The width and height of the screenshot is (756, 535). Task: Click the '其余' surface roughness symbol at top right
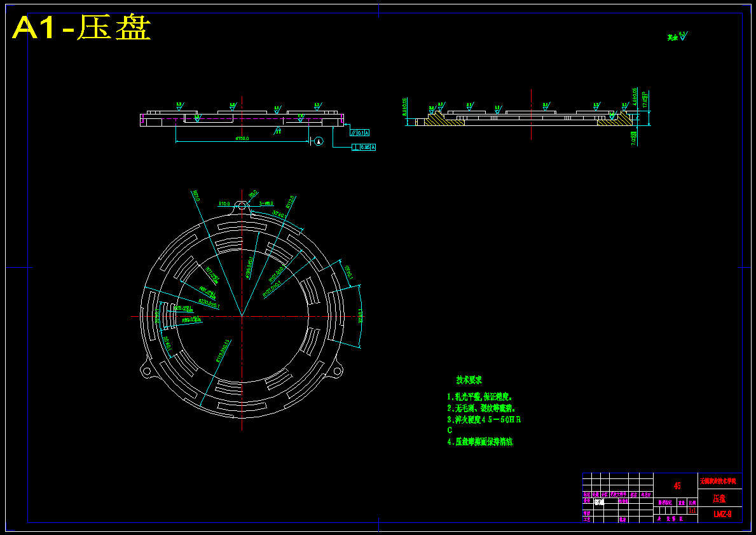pyautogui.click(x=677, y=37)
